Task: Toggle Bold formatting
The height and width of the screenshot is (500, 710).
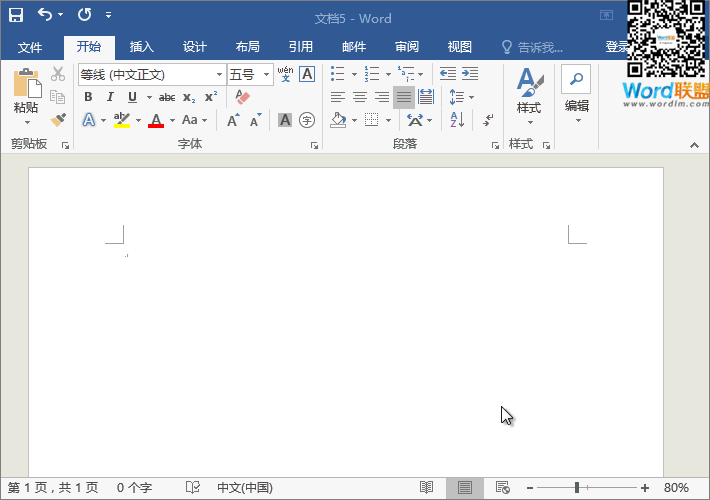Action: point(88,97)
